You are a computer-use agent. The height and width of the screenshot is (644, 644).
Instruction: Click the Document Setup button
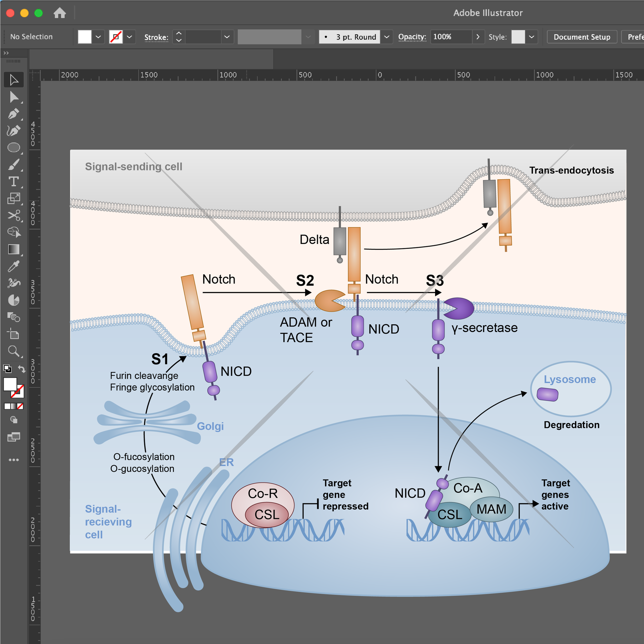point(582,37)
